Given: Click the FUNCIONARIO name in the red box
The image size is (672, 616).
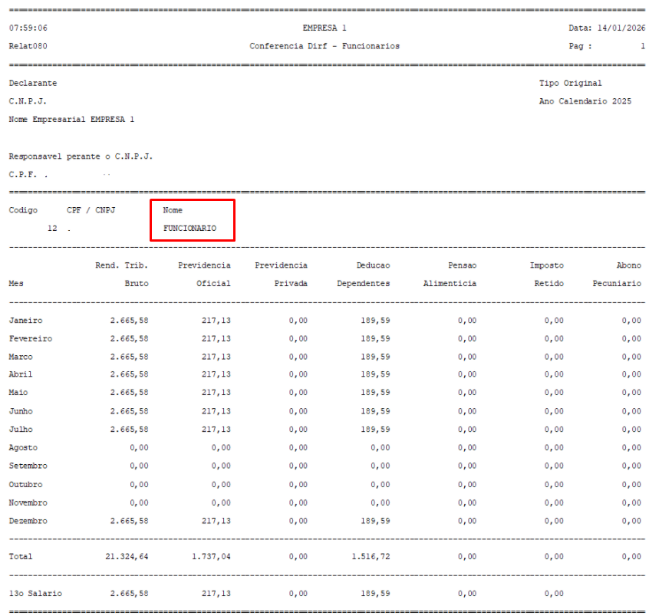Looking at the screenshot, I should pyautogui.click(x=189, y=229).
